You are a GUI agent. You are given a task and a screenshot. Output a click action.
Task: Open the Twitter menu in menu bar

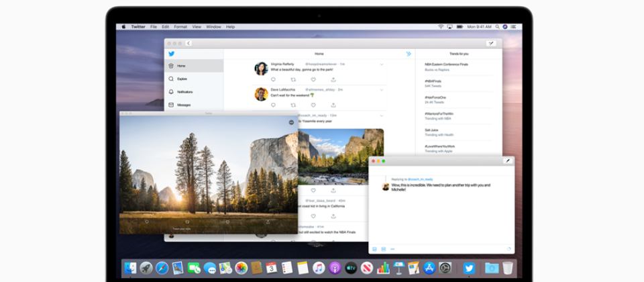coord(138,27)
